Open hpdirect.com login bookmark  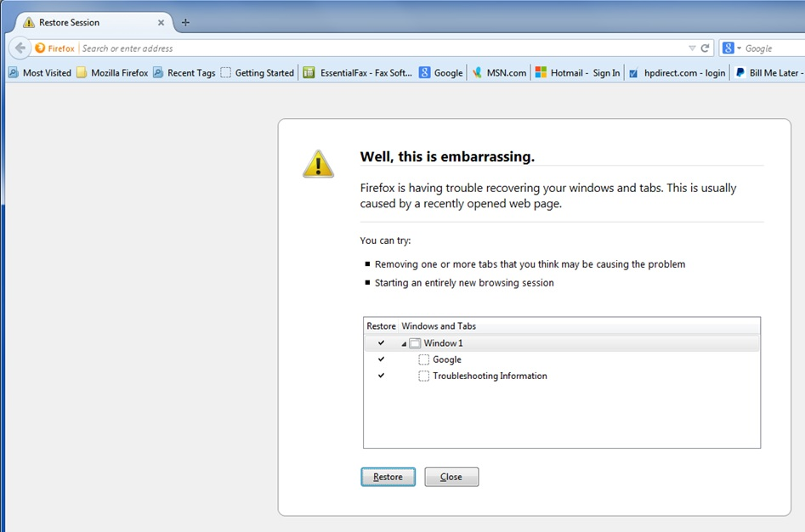[677, 73]
